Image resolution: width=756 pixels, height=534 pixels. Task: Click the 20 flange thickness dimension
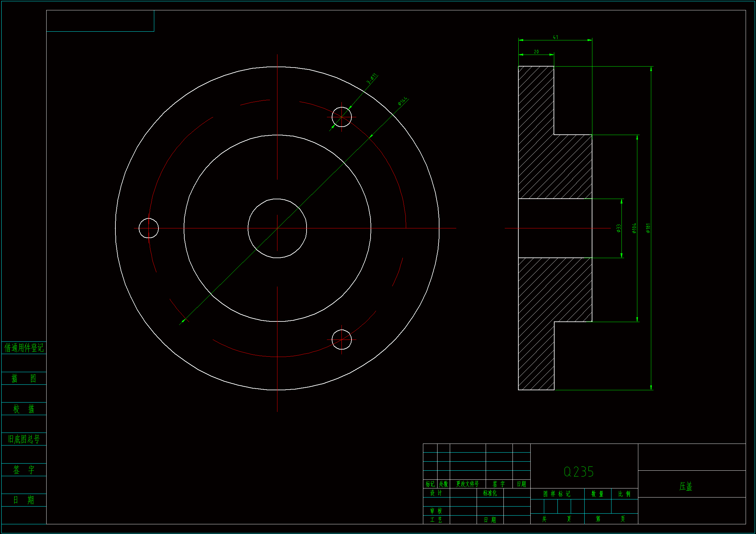[536, 52]
